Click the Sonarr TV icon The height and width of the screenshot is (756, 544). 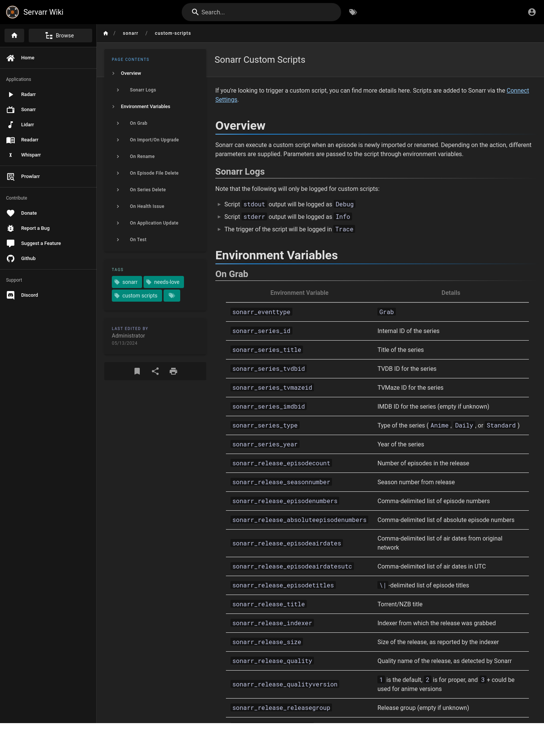[x=11, y=110]
